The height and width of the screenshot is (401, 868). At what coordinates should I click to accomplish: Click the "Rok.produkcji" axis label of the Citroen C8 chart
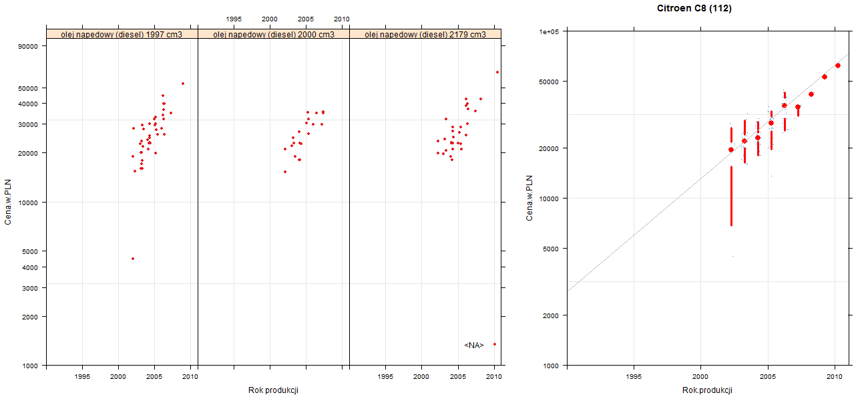pyautogui.click(x=708, y=390)
